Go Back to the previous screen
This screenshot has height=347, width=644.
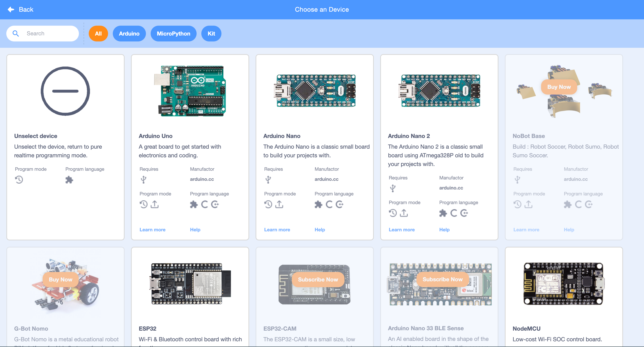[21, 9]
